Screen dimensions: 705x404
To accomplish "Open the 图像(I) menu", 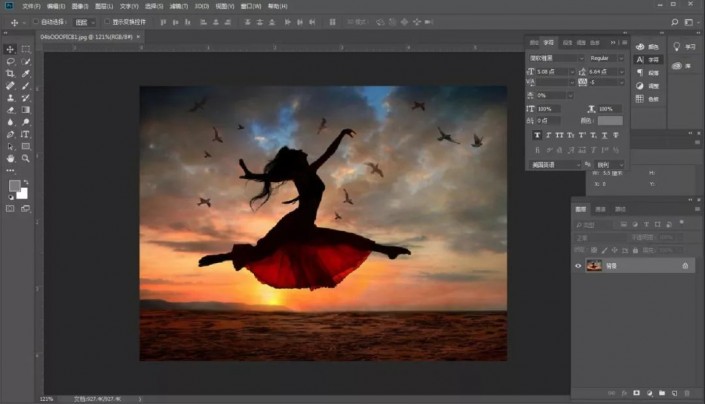I will tap(81, 5).
